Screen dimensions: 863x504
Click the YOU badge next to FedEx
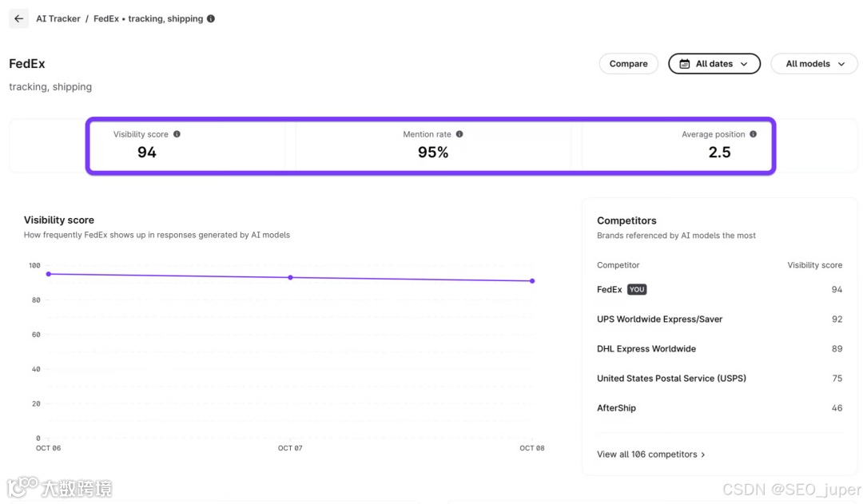point(637,289)
